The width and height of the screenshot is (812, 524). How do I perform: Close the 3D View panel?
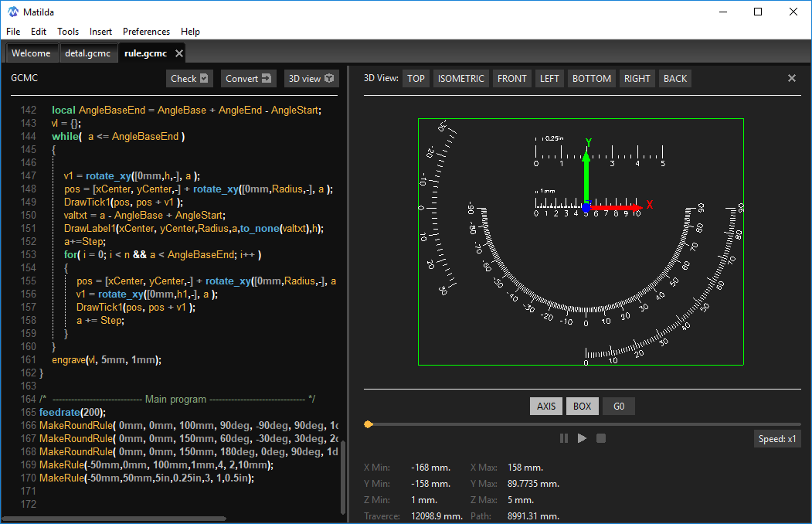[791, 78]
